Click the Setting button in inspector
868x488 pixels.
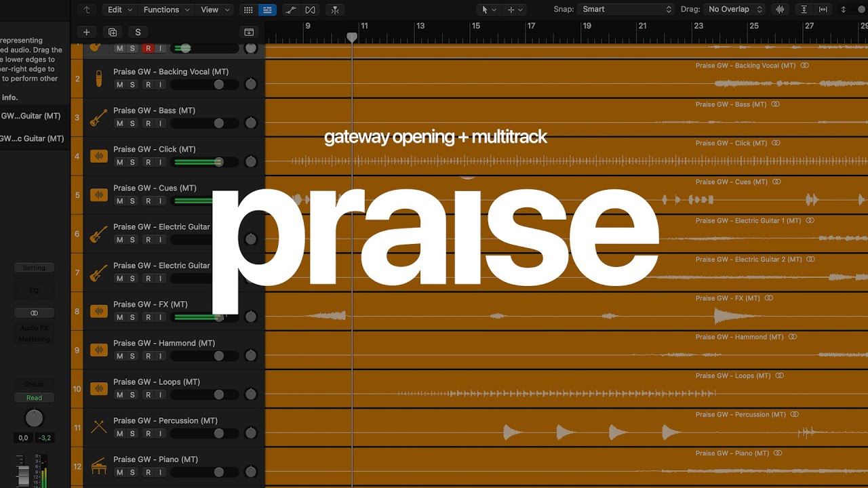(x=34, y=268)
